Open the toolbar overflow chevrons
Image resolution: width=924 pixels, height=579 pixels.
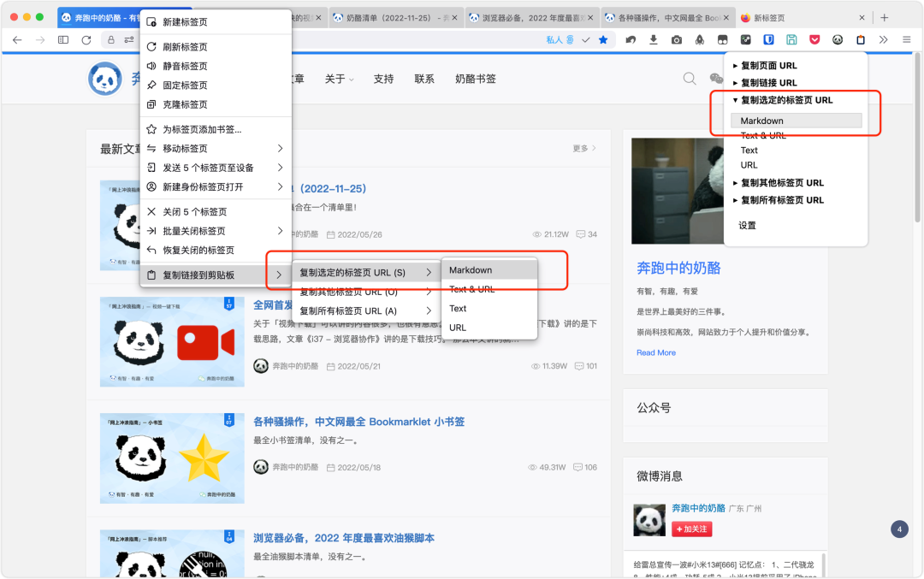point(883,40)
